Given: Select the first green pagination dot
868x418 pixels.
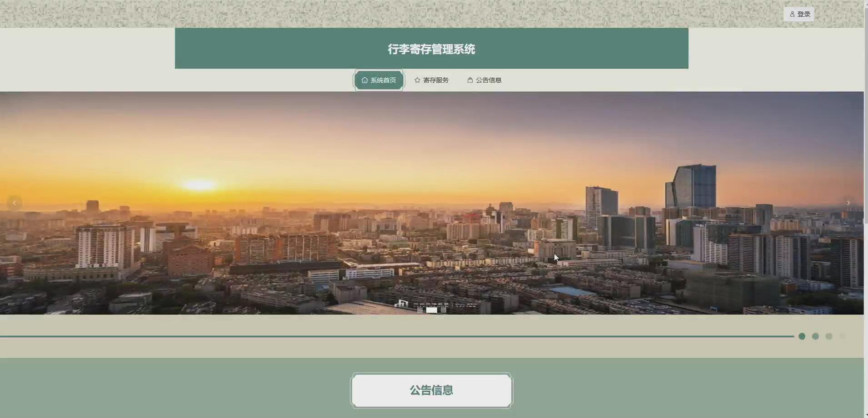Looking at the screenshot, I should [x=802, y=336].
